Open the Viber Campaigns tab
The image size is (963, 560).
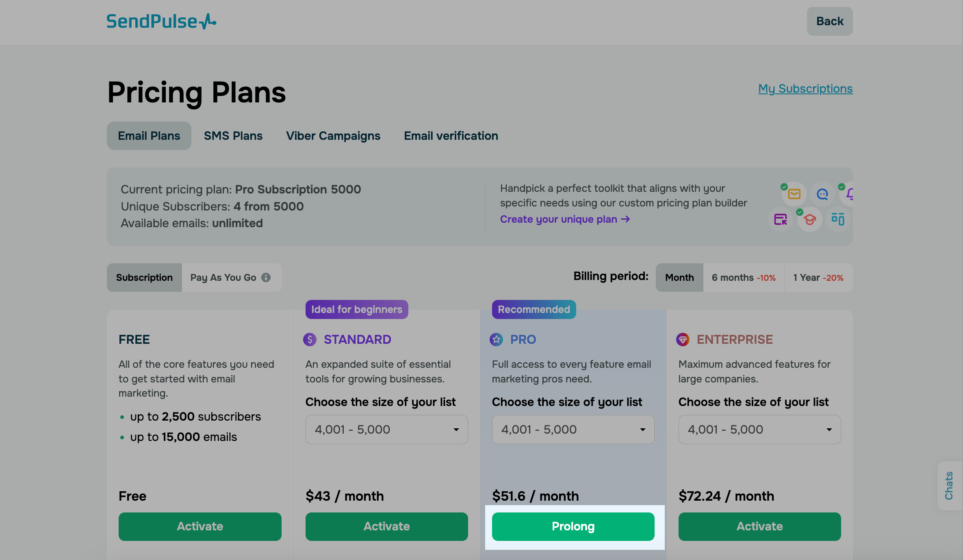[333, 136]
